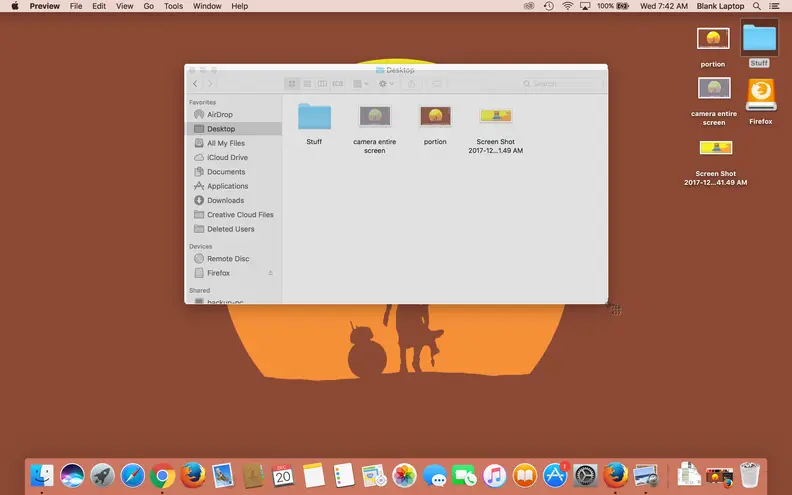Open the AirPlay display menu

pyautogui.click(x=585, y=6)
